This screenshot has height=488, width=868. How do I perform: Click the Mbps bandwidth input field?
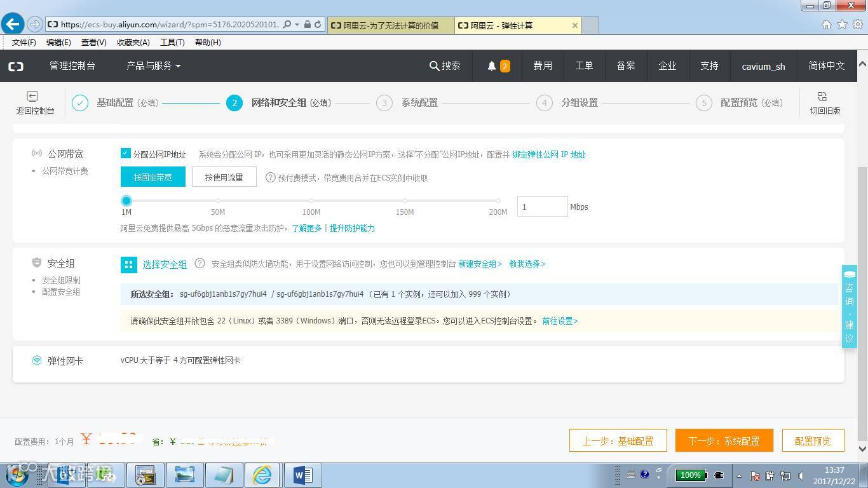click(542, 207)
